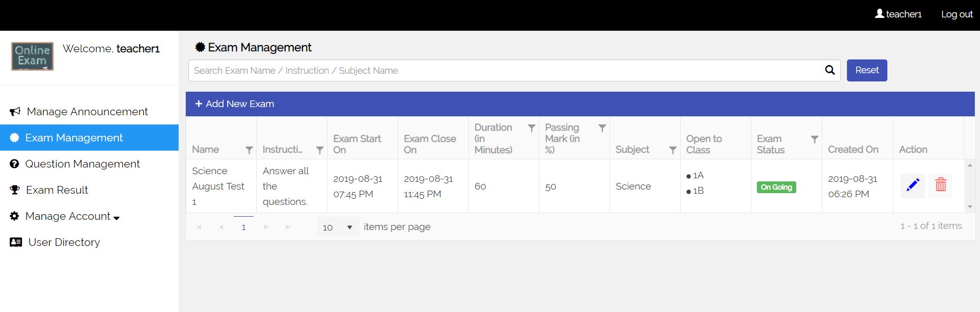
Task: Open the User Directory page
Action: pos(64,242)
